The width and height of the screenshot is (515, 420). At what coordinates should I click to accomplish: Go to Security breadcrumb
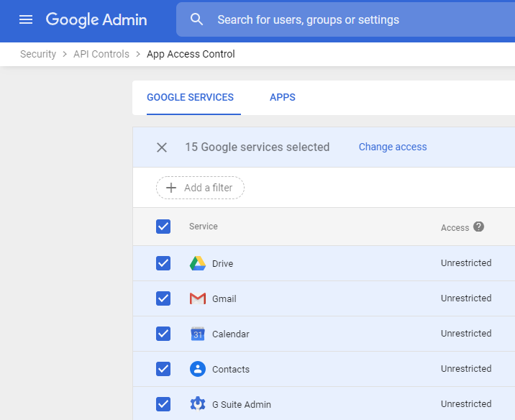pos(38,54)
